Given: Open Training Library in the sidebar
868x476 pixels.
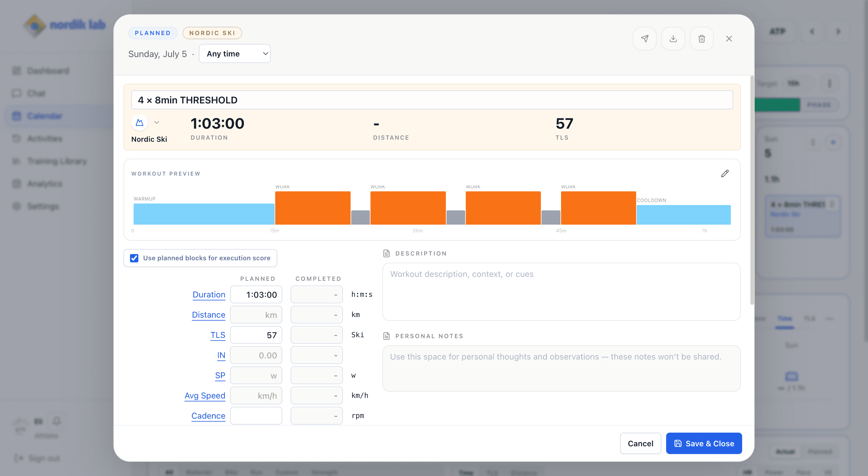Looking at the screenshot, I should click(x=57, y=161).
